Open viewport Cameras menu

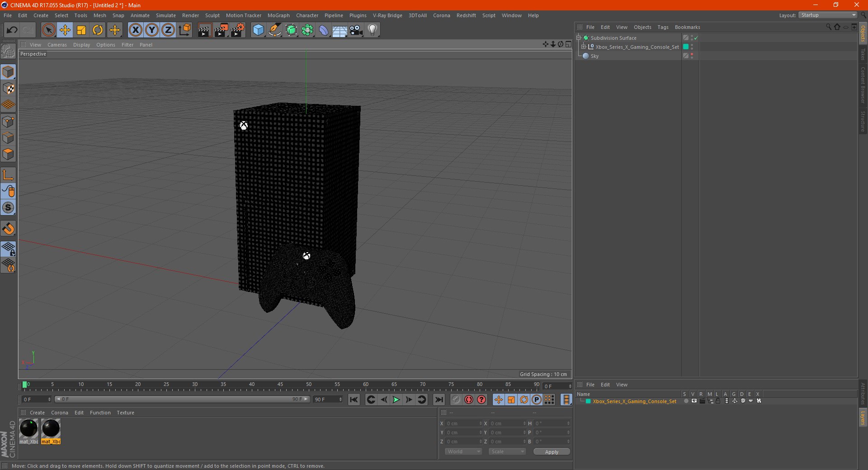[57, 45]
